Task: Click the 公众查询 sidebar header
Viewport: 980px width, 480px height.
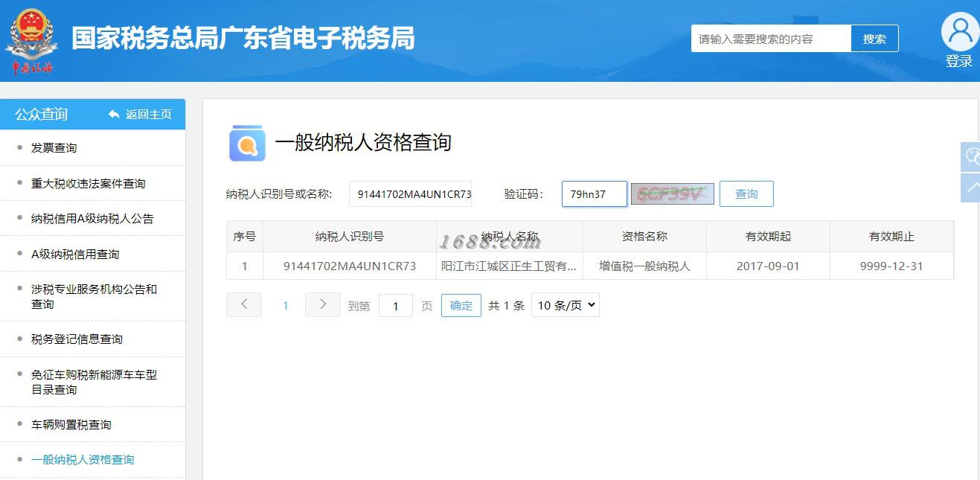Action: coord(42,114)
